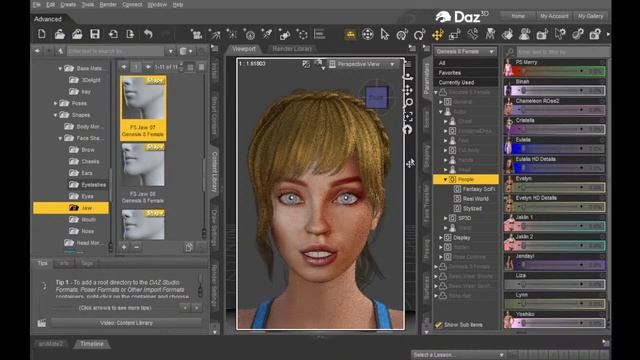Click the My Account button
Image resolution: width=640 pixels, height=360 pixels.
[554, 16]
